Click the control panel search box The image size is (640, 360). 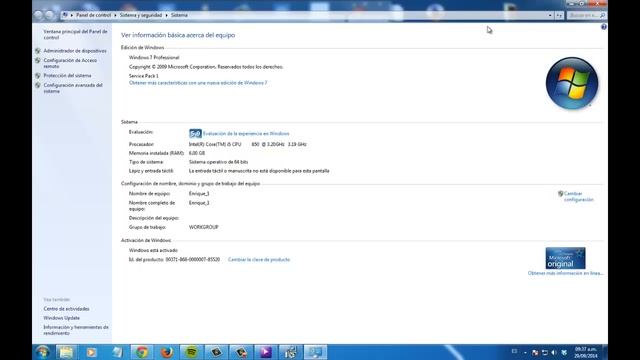click(587, 15)
